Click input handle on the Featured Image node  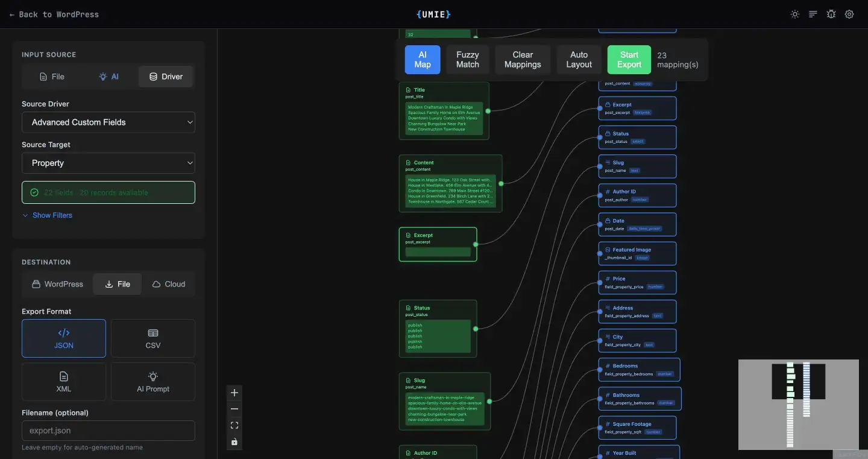[599, 253]
